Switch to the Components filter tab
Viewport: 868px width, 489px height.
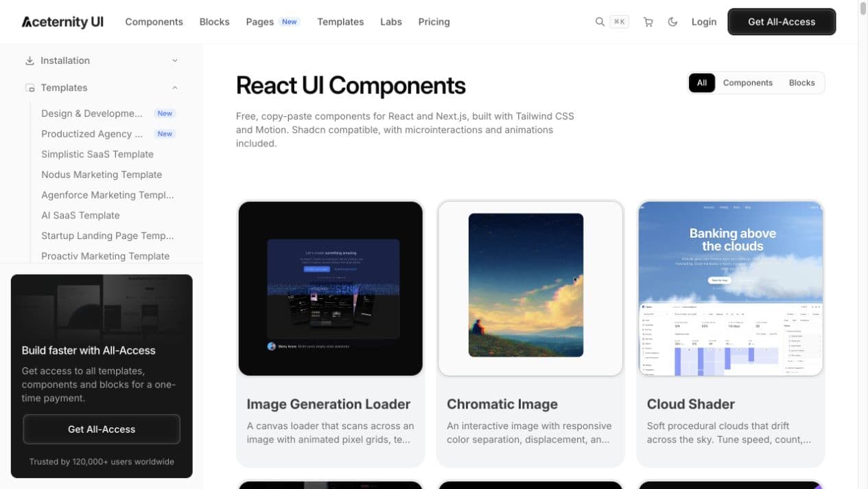[x=748, y=83]
